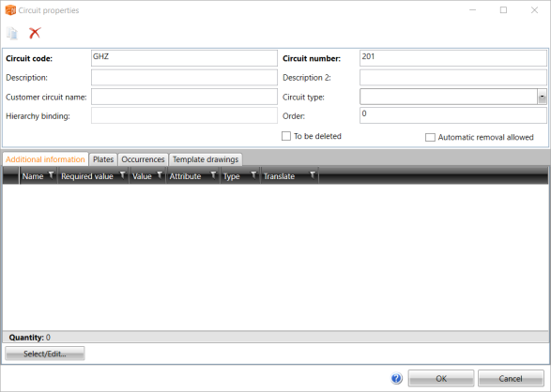The height and width of the screenshot is (392, 551).
Task: Enable the To be deleted checkbox
Action: [x=286, y=136]
